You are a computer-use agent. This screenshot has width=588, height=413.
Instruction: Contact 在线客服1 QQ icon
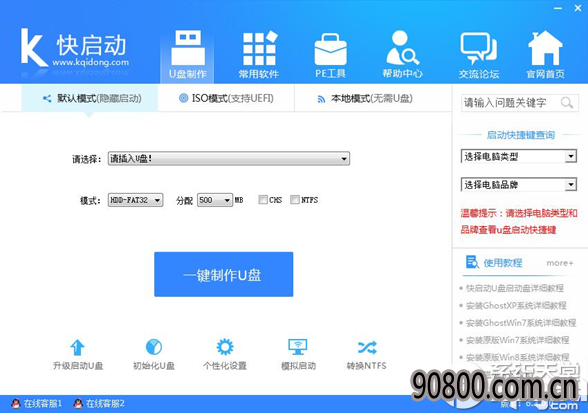pyautogui.click(x=15, y=404)
